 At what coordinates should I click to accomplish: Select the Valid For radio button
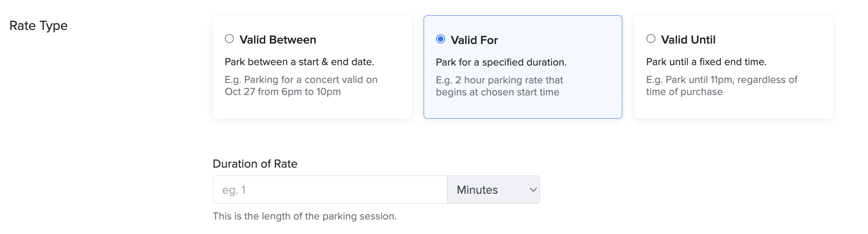(441, 39)
